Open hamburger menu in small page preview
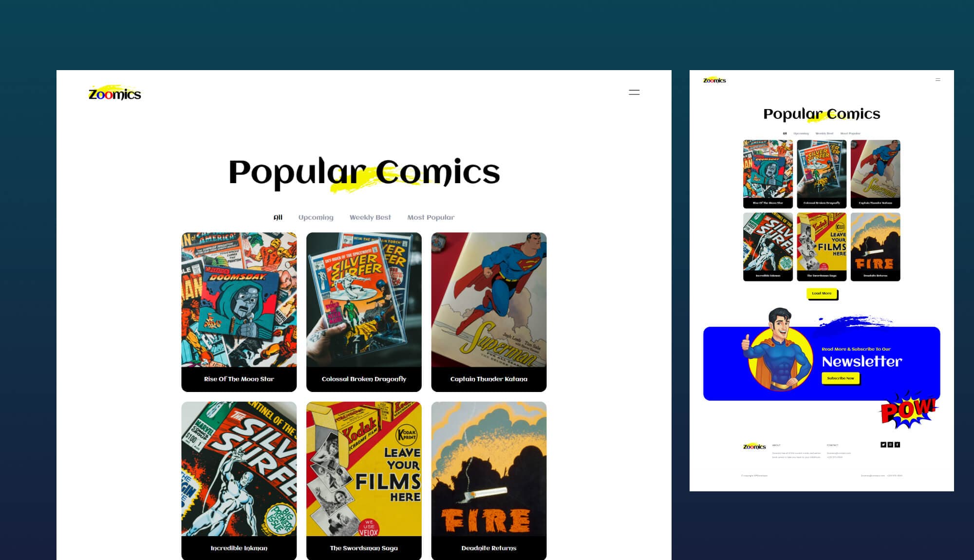Screen dimensions: 974x560 938,79
